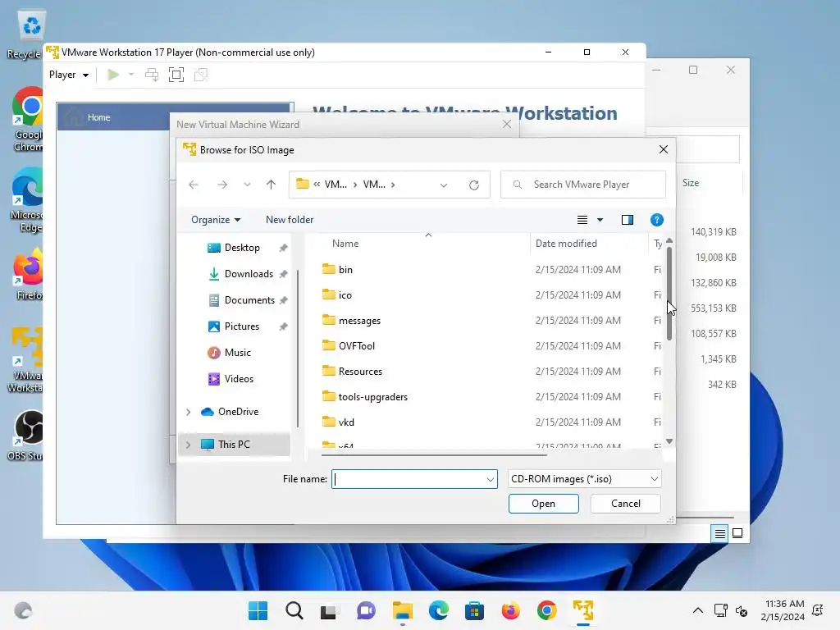Image resolution: width=840 pixels, height=630 pixels.
Task: Click the Open button
Action: pos(543,504)
